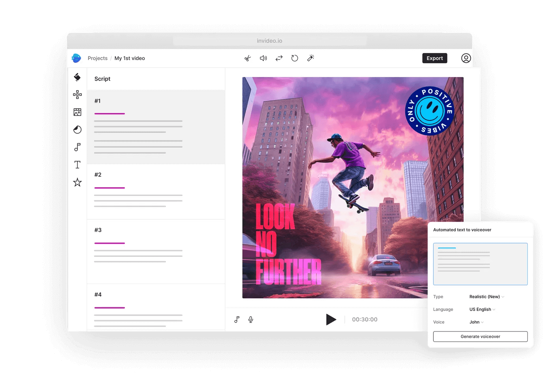The width and height of the screenshot is (553, 392).
Task: Click the invideo logo icon
Action: [x=76, y=58]
